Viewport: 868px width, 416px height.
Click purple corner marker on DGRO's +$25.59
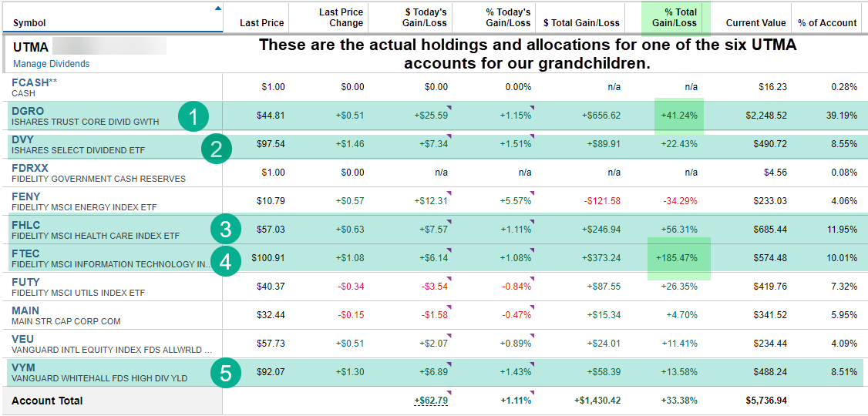[x=449, y=112]
